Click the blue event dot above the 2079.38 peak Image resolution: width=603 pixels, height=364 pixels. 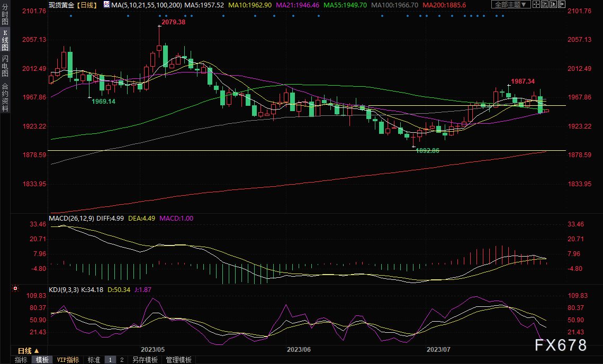point(159,15)
